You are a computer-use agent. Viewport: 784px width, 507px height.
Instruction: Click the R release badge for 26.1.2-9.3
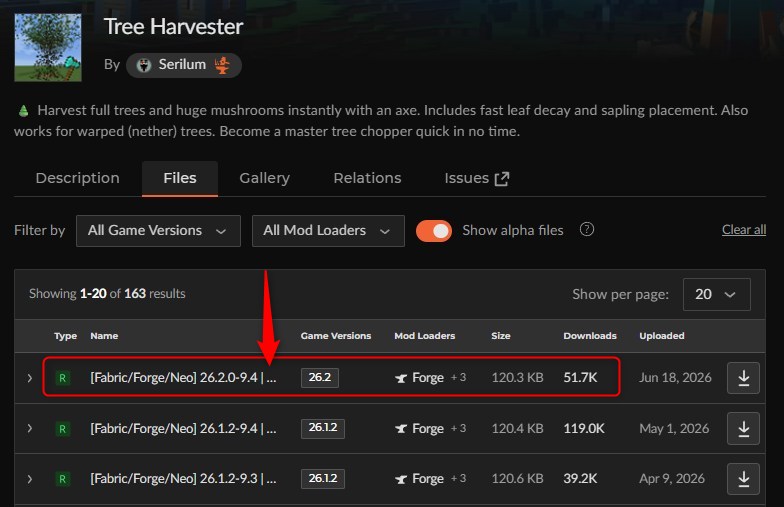62,479
